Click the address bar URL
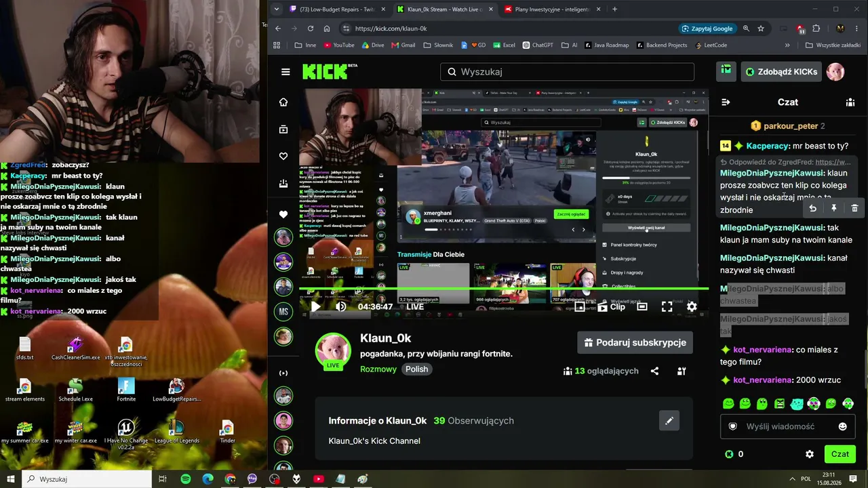The width and height of the screenshot is (868, 488). tap(391, 28)
